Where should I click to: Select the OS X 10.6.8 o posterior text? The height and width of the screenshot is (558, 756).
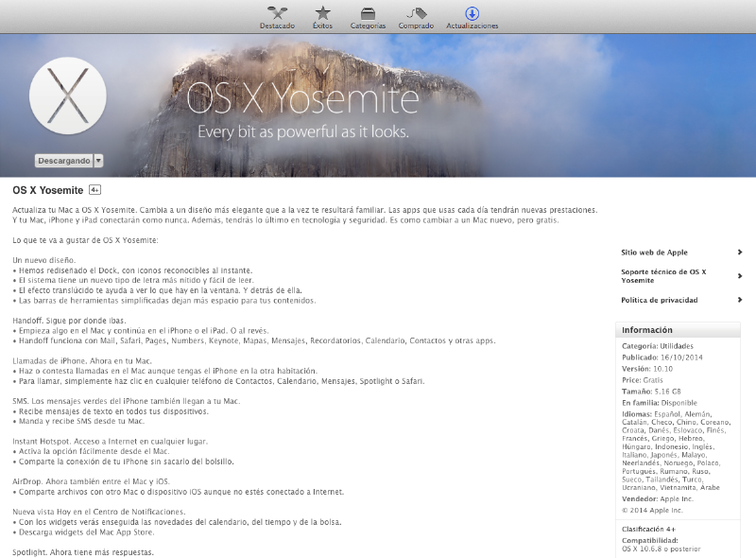pyautogui.click(x=661, y=549)
